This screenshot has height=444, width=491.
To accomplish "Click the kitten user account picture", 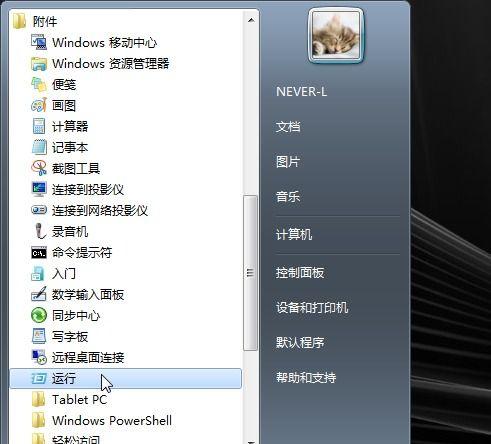I will click(x=336, y=36).
